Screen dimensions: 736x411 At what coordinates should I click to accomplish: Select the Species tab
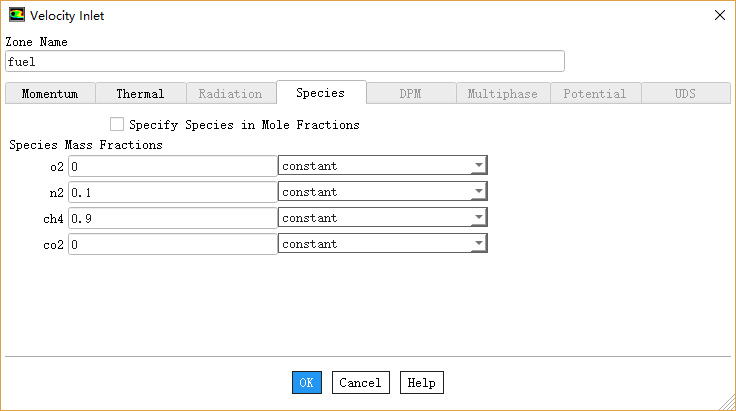point(320,93)
